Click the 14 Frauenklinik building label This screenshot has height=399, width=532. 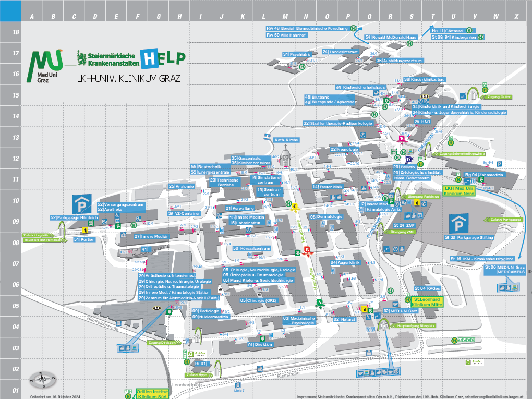click(328, 187)
